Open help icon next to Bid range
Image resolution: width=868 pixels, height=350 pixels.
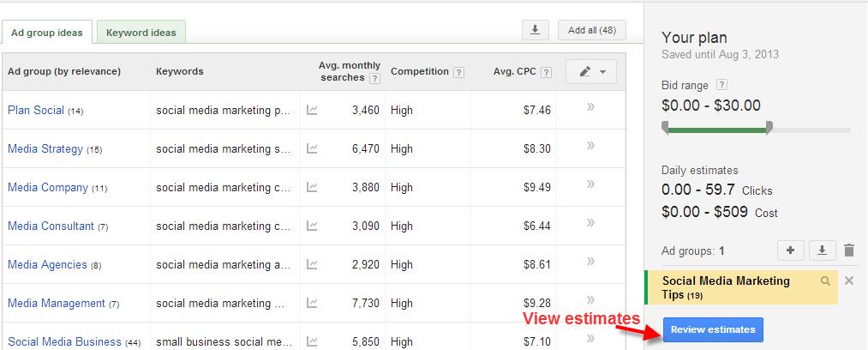click(721, 85)
